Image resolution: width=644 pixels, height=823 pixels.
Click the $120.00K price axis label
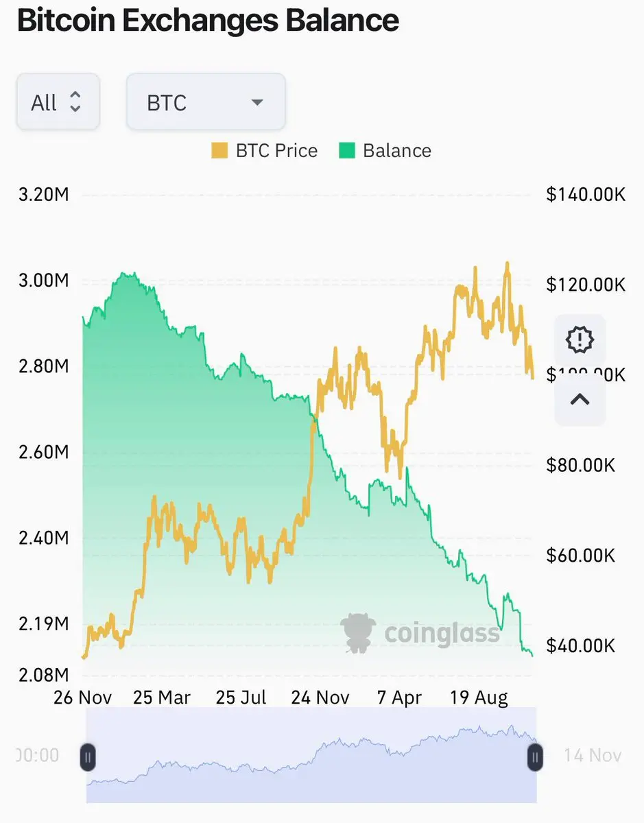pos(586,284)
